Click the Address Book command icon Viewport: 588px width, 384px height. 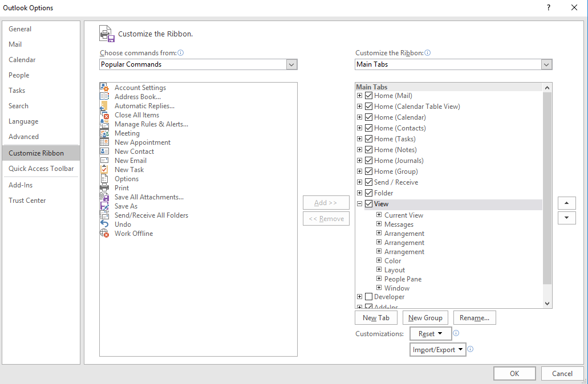(104, 97)
